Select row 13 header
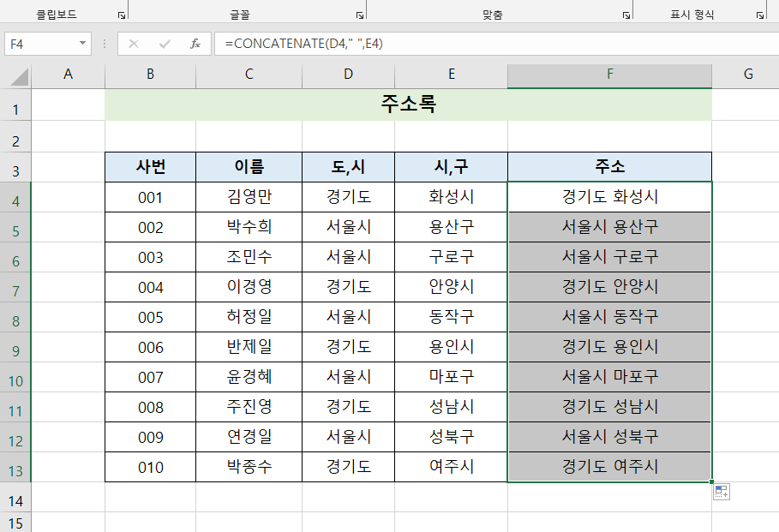779x532 pixels. [x=15, y=467]
